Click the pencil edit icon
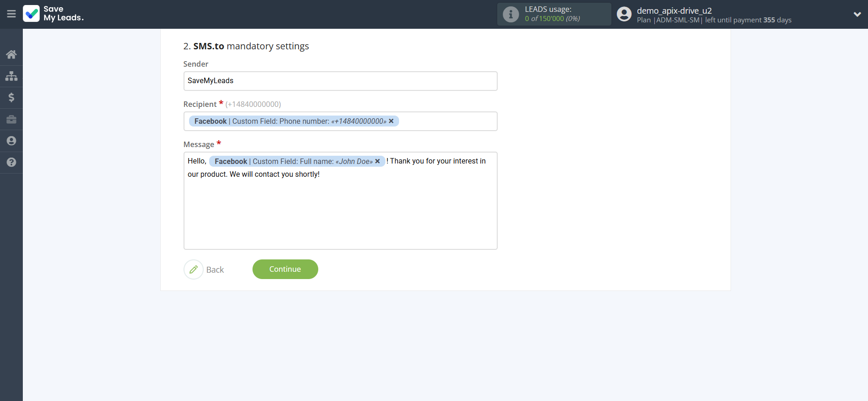This screenshot has height=401, width=868. click(x=194, y=269)
